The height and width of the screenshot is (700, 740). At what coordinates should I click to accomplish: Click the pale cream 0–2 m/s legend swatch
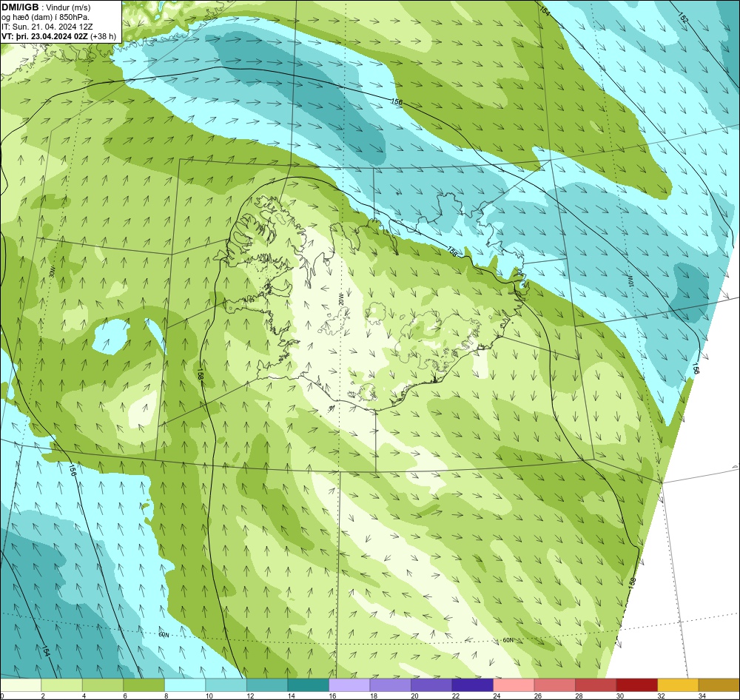pyautogui.click(x=21, y=685)
